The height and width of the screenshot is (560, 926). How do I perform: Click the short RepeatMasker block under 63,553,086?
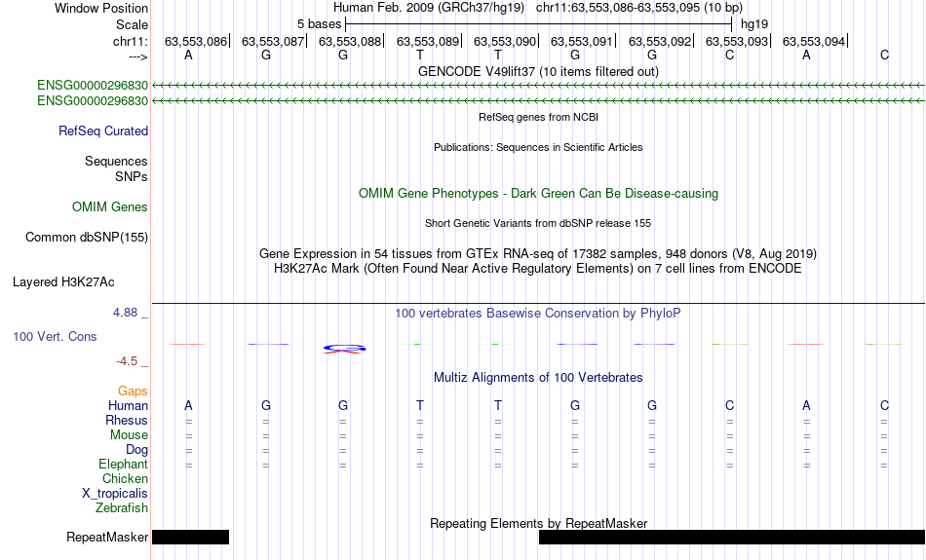coord(191,537)
